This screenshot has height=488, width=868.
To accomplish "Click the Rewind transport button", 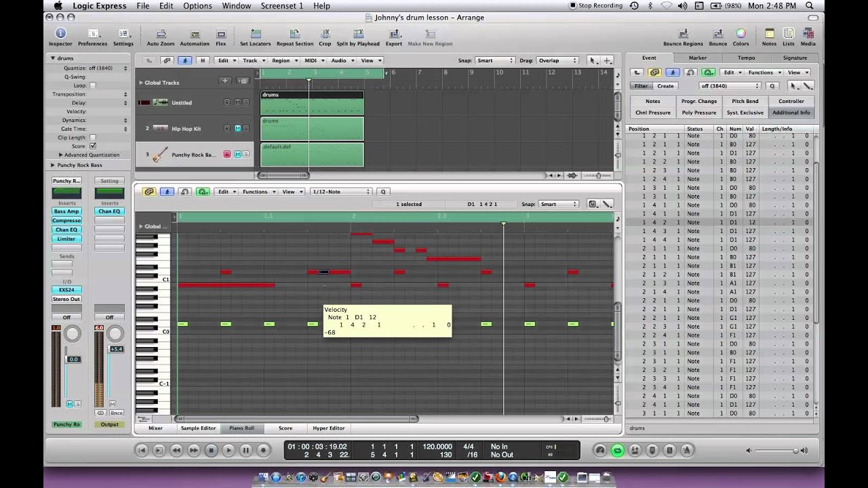I will click(x=176, y=449).
